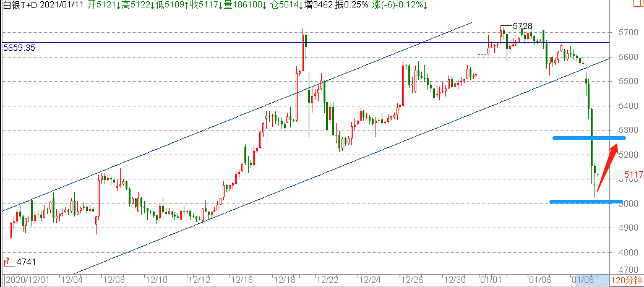Click the 仓5014 position value
The height and width of the screenshot is (287, 644).
pos(285,6)
